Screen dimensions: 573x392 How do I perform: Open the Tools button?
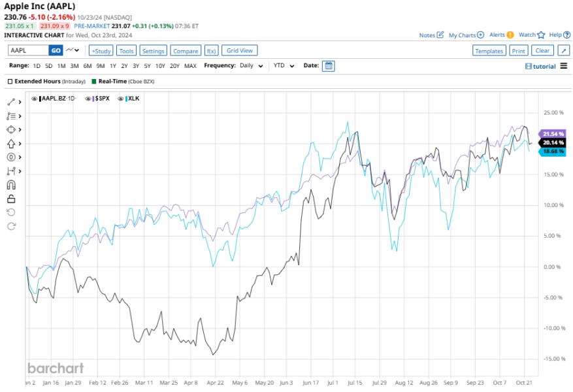click(127, 50)
